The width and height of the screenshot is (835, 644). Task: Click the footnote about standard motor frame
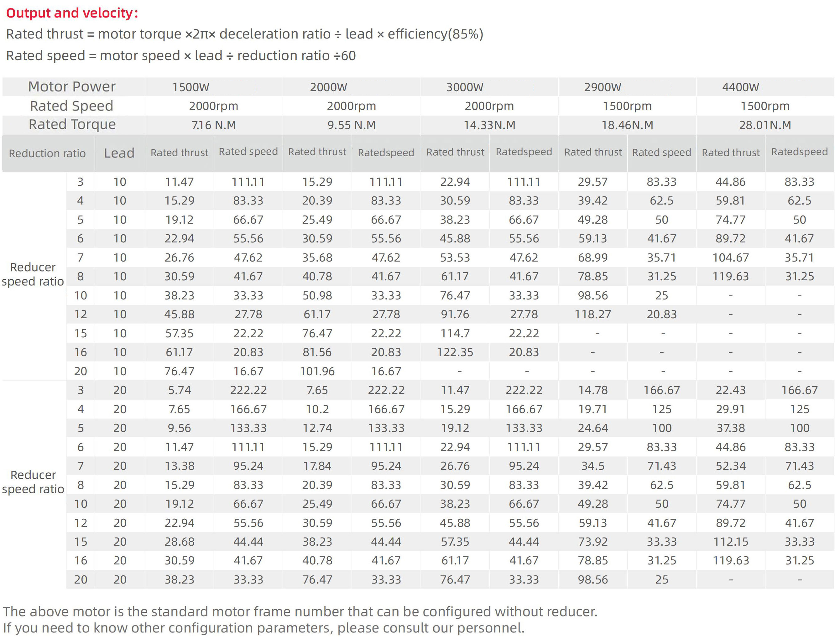click(x=300, y=611)
